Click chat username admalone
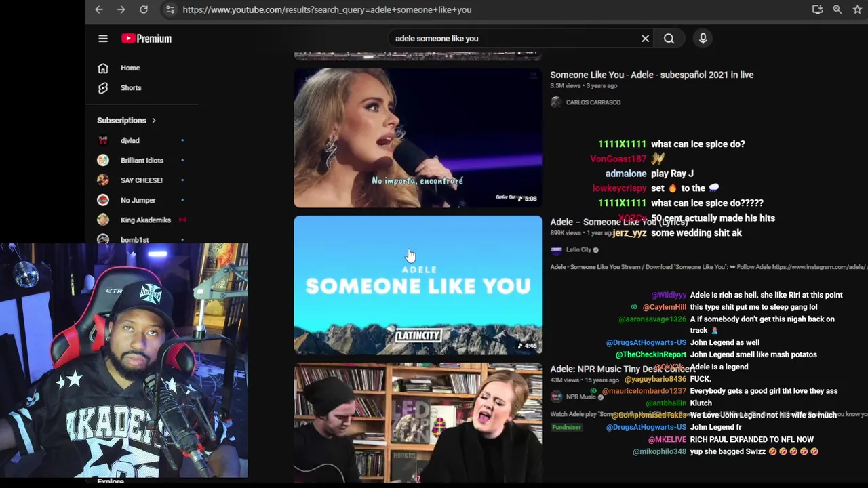Viewport: 868px width, 488px height. click(x=626, y=174)
